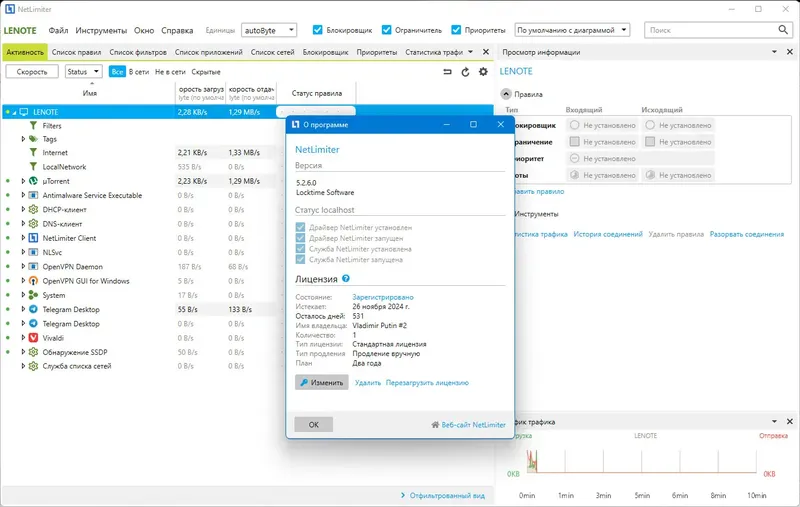The image size is (800, 507).
Task: Open the gear settings icon in activity toolbar
Action: point(483,72)
